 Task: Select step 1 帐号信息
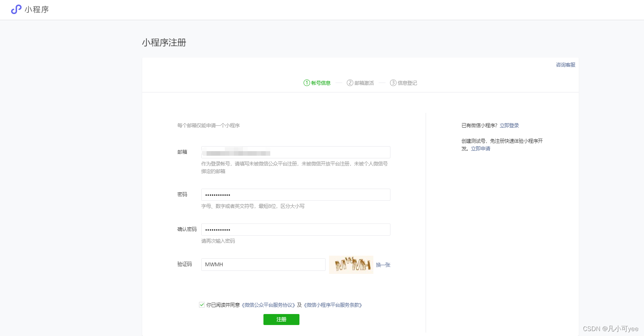coord(317,83)
